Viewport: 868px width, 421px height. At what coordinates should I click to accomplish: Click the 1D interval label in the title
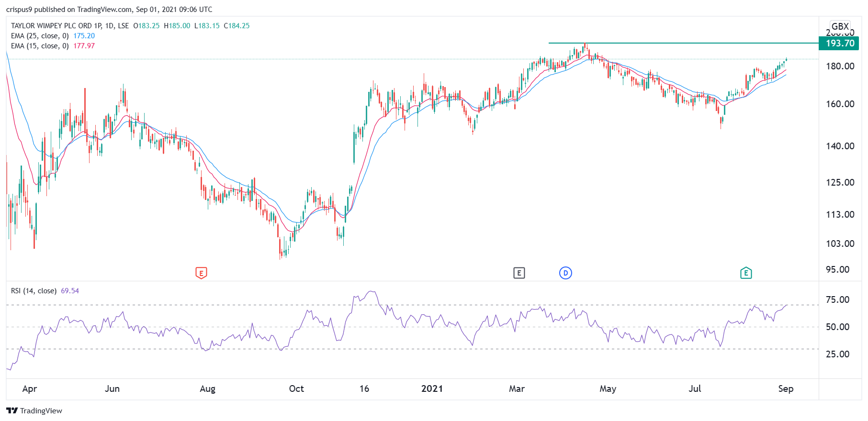(110, 26)
